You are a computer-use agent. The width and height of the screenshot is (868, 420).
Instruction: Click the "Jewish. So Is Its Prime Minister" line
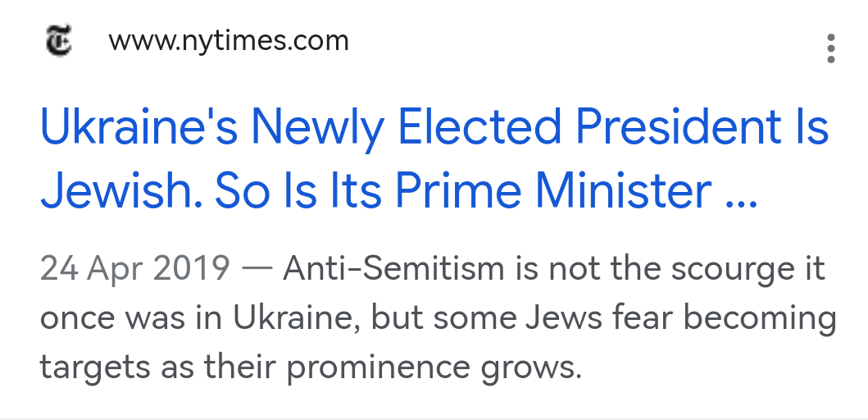pos(375,190)
